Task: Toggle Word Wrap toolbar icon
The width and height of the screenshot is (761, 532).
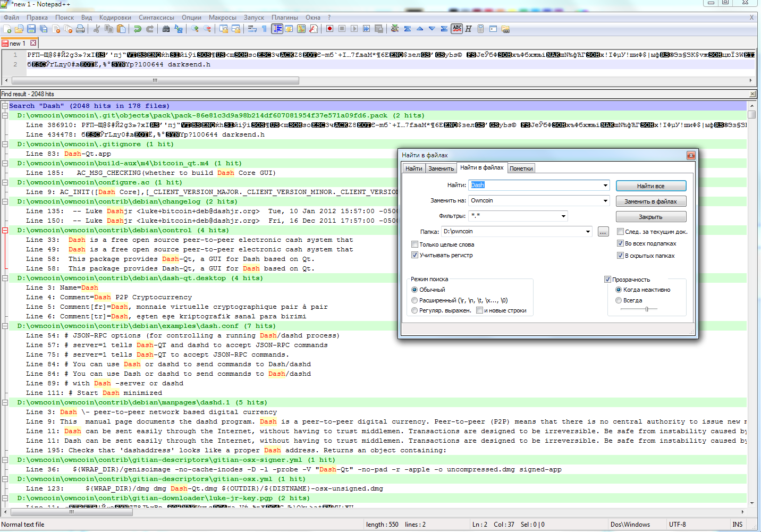Action: (x=252, y=29)
